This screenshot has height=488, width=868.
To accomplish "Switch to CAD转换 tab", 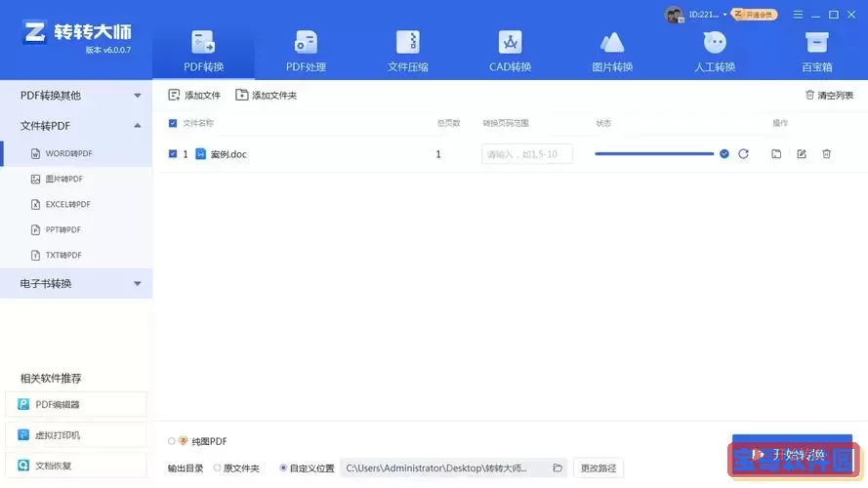I will [510, 52].
